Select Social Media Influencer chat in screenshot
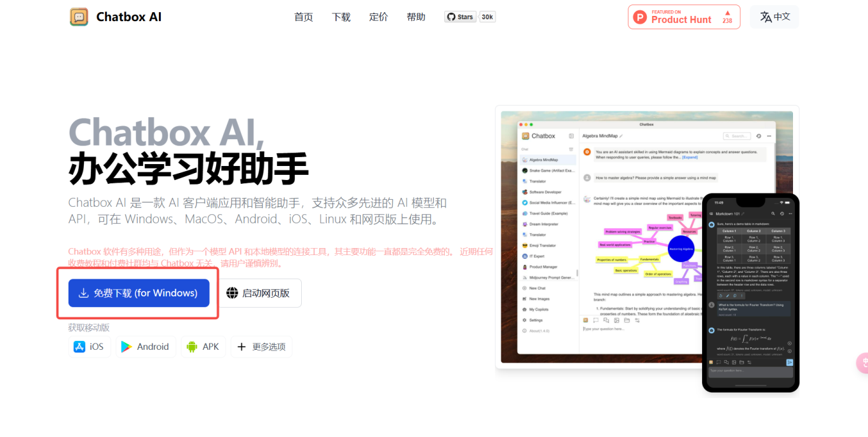868x437 pixels. pyautogui.click(x=548, y=203)
